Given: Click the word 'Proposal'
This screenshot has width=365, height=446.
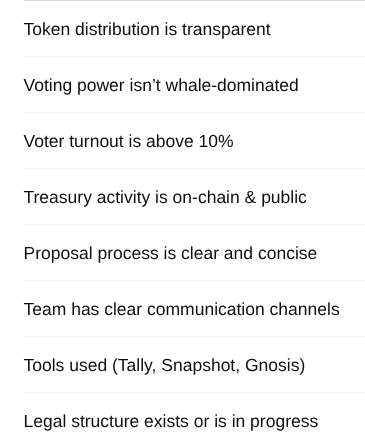Looking at the screenshot, I should (x=58, y=254).
